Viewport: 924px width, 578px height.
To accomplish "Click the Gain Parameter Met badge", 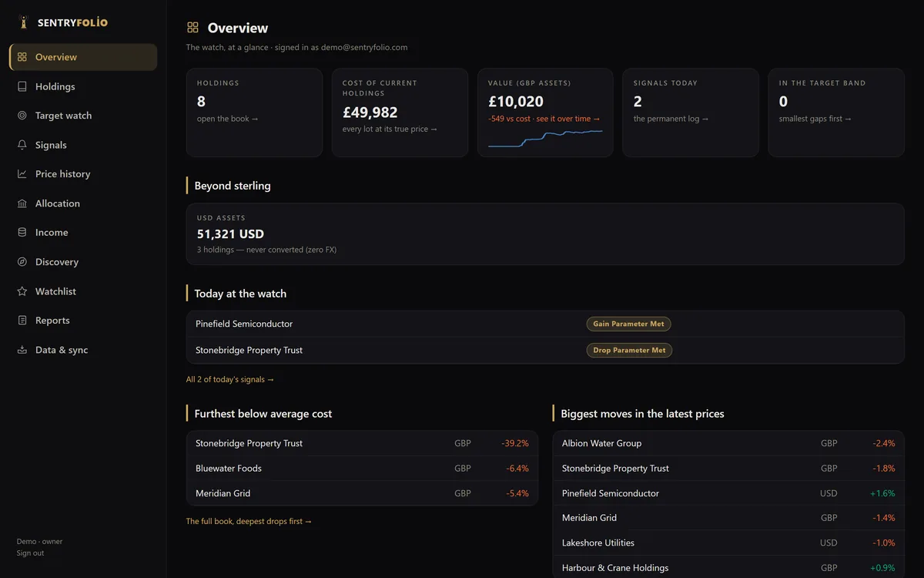I will pyautogui.click(x=628, y=324).
